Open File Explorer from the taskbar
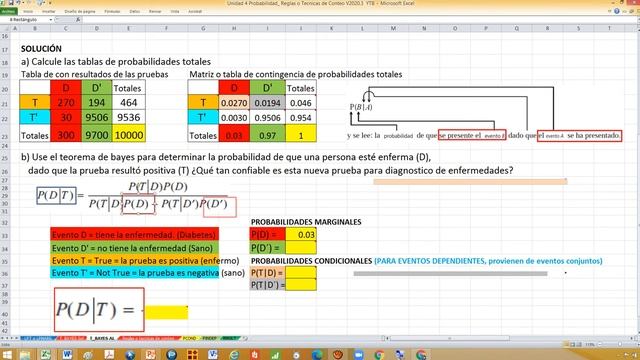Image resolution: width=640 pixels, height=360 pixels. click(25, 355)
